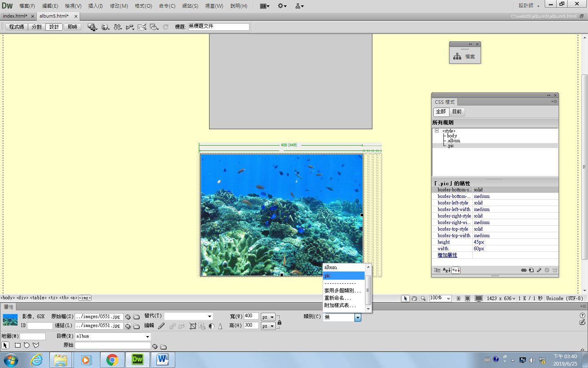Image resolution: width=588 pixels, height=368 pixels.
Task: Click the edit image pencil icon
Action: 161,326
